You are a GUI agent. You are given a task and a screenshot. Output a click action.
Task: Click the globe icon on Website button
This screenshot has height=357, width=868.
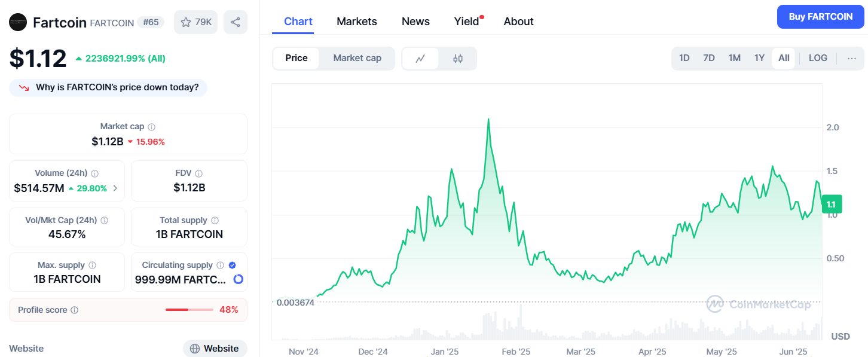195,349
